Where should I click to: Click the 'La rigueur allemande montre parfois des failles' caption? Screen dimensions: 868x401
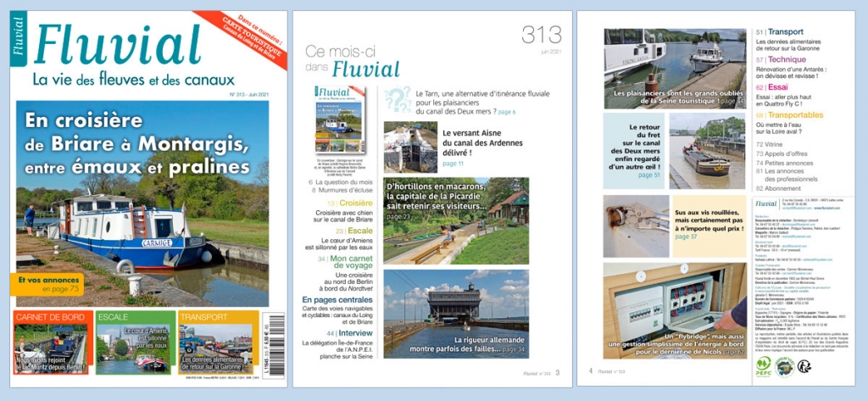click(x=467, y=344)
